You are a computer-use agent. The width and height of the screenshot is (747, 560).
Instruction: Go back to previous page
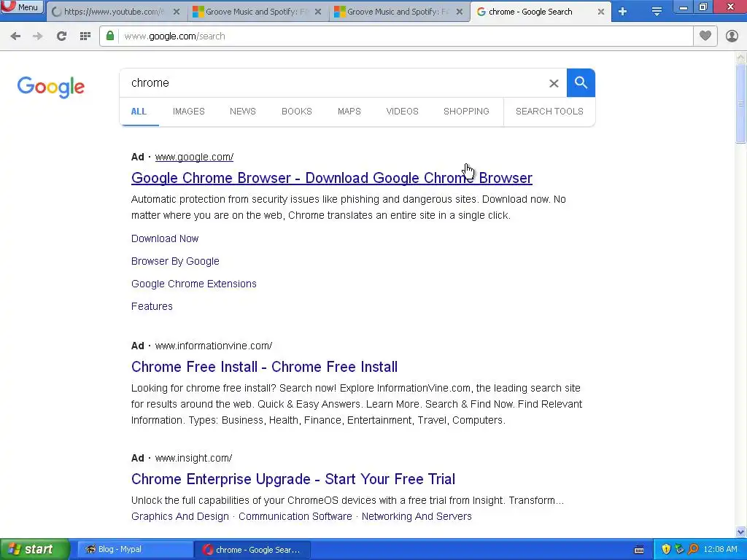coord(15,36)
